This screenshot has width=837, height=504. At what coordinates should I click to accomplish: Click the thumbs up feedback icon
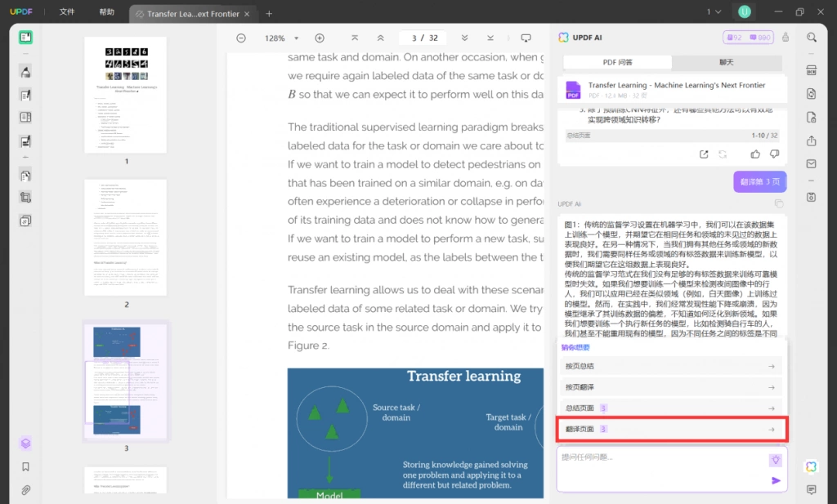pos(755,154)
